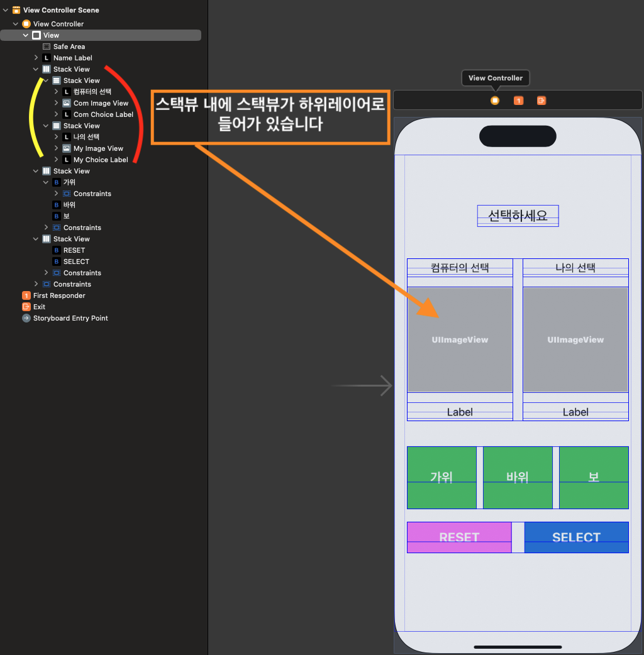Image resolution: width=644 pixels, height=655 pixels.
Task: Select the Exit row in outline
Action: click(x=101, y=307)
